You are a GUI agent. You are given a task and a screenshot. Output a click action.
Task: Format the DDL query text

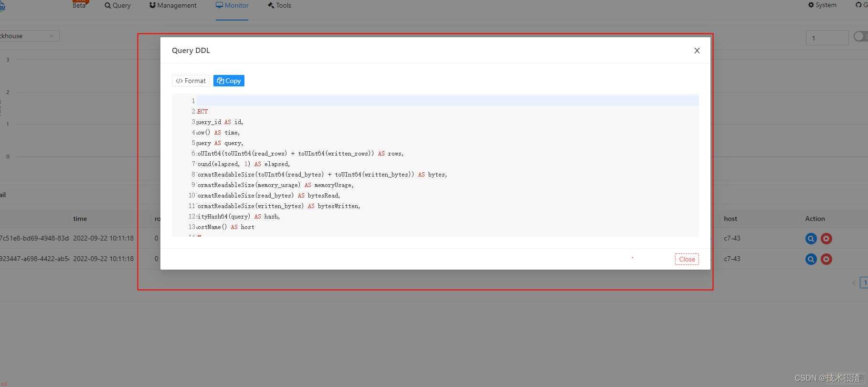191,81
